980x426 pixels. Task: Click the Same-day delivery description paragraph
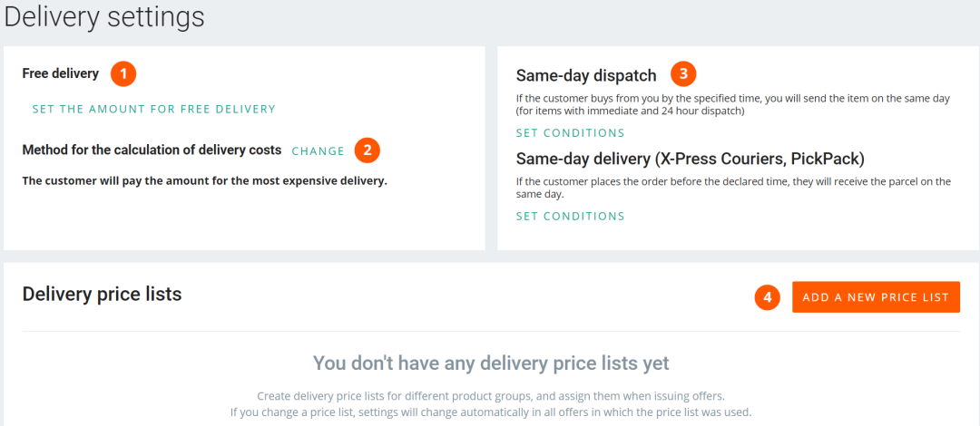click(x=732, y=188)
